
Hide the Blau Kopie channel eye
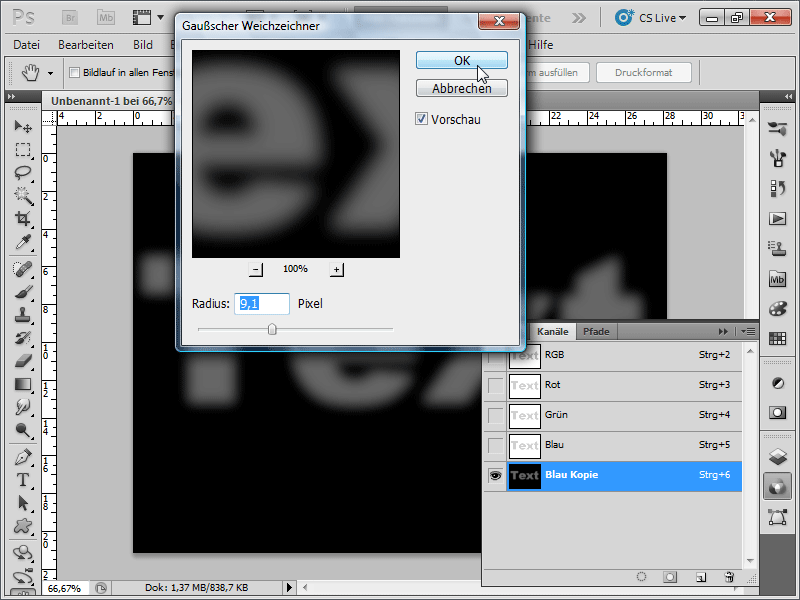coord(495,476)
